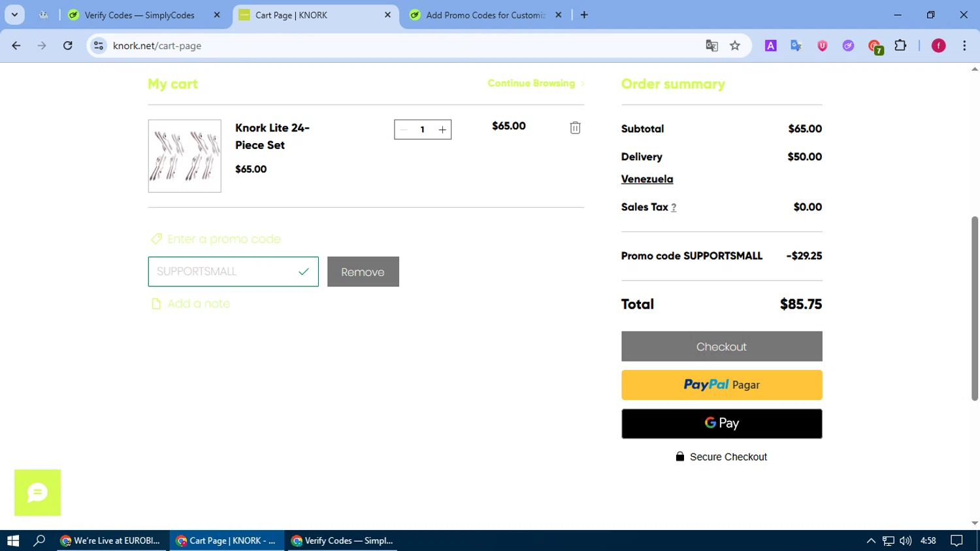Open Sales Tax question mark info
980x551 pixels.
[x=674, y=207]
